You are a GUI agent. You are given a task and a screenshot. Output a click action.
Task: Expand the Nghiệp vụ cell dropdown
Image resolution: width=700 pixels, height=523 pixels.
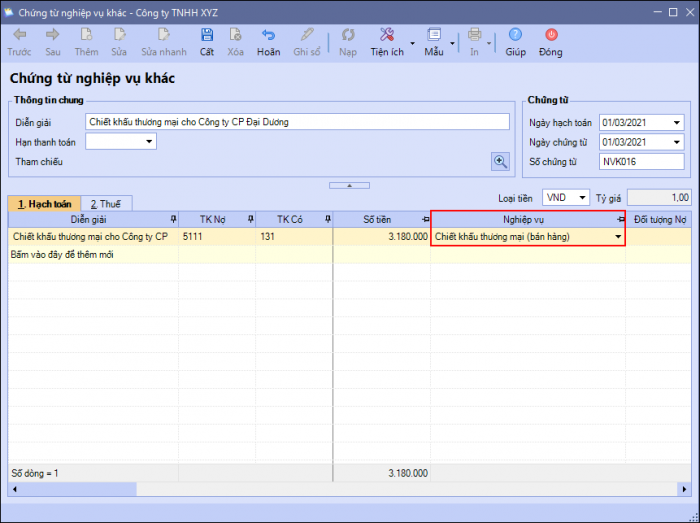click(617, 237)
